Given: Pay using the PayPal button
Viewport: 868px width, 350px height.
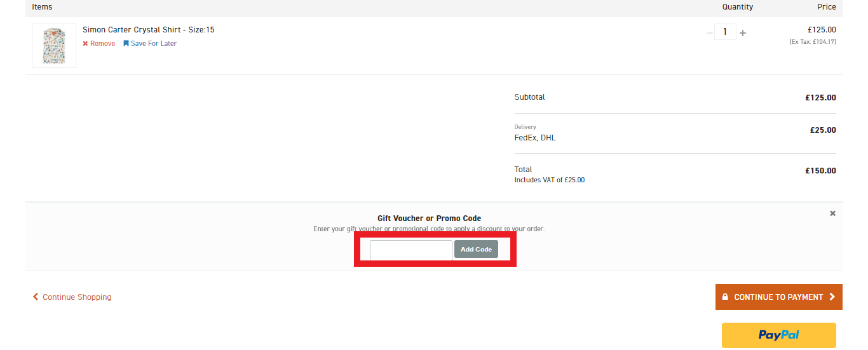Looking at the screenshot, I should tap(778, 335).
